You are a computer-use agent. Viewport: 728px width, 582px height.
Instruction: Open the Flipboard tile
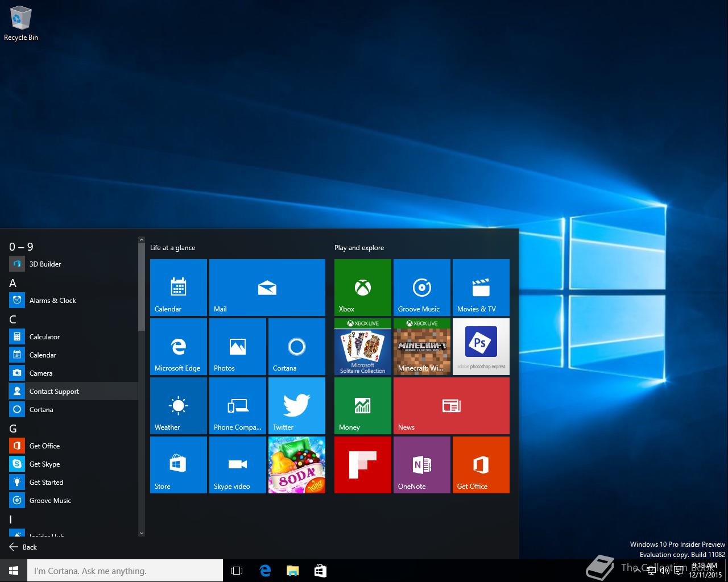coord(363,465)
